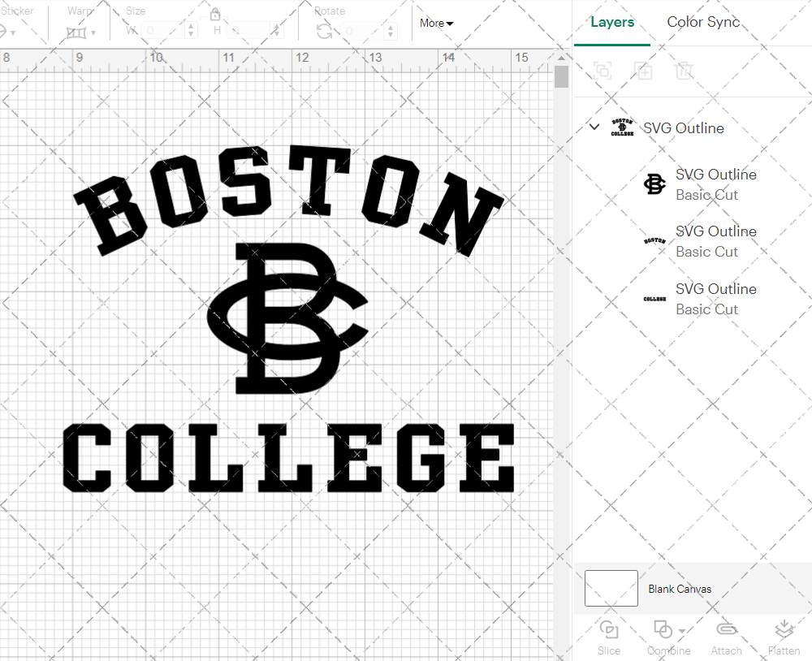Open the More dropdown
The image size is (812, 661).
[435, 24]
